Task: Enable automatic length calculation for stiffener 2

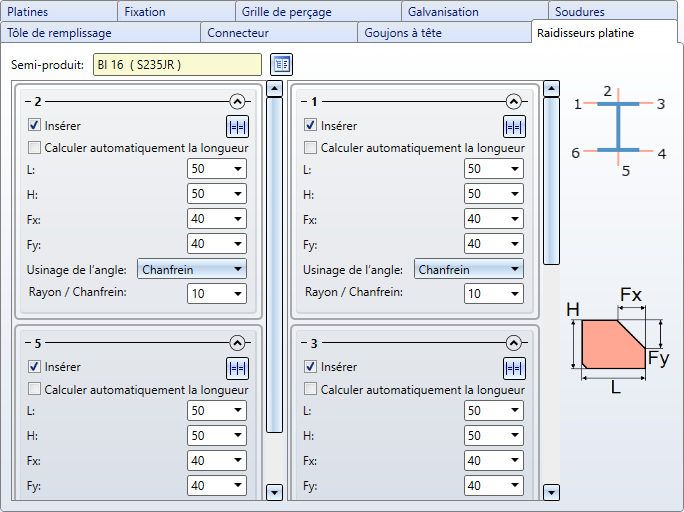Action: [34, 147]
